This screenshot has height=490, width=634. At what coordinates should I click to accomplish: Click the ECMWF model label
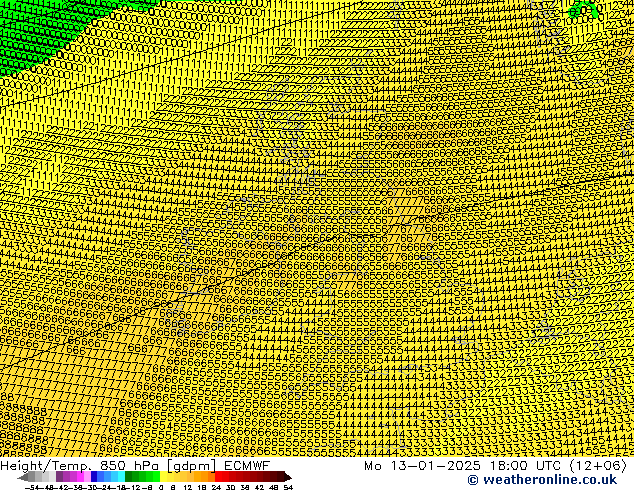(247, 466)
